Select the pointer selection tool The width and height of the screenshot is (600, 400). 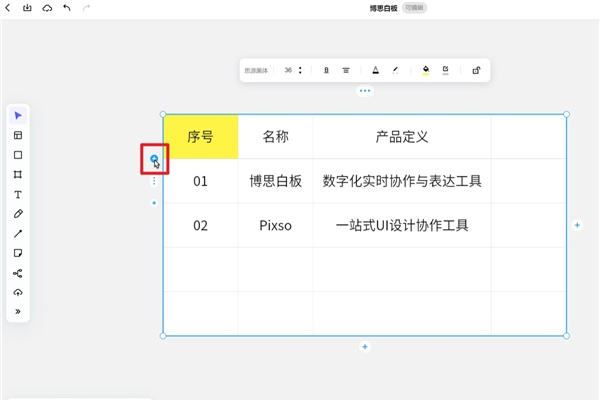coord(18,116)
